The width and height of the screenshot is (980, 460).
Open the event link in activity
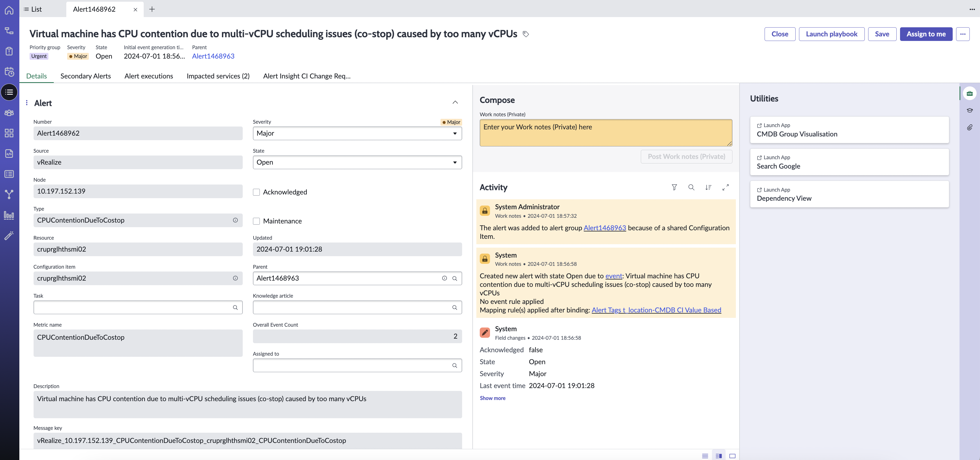click(614, 276)
